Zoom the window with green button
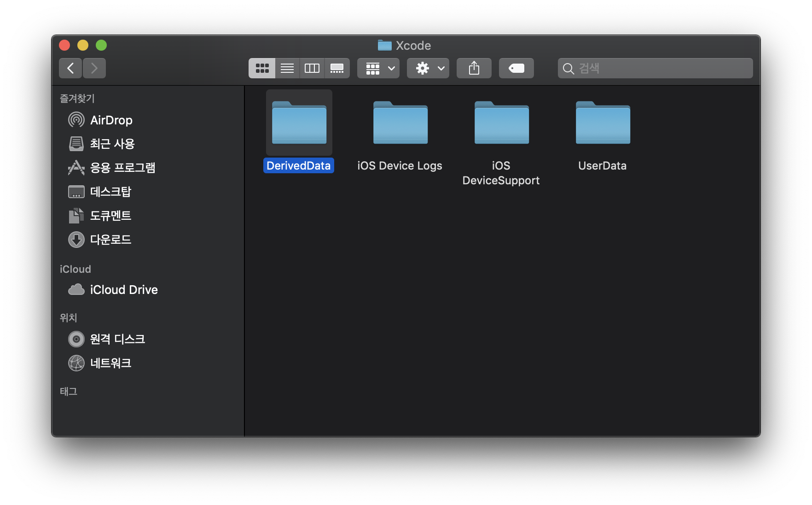812x505 pixels. pos(101,45)
